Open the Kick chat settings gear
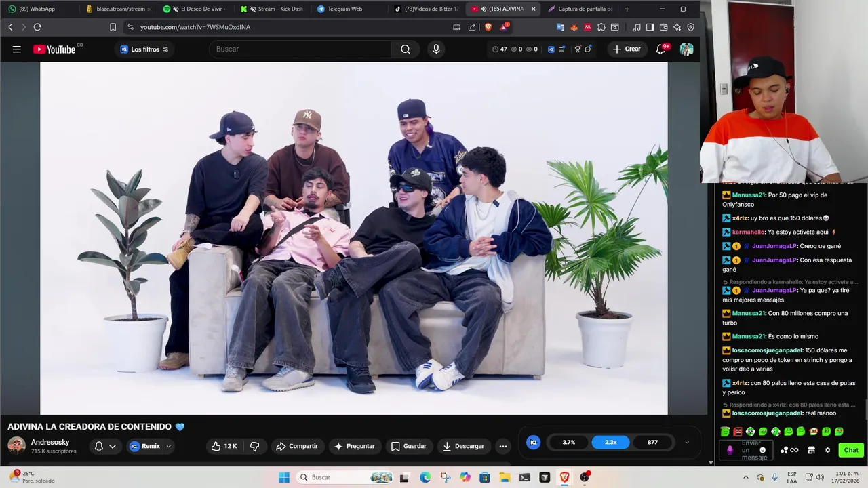 [827, 450]
